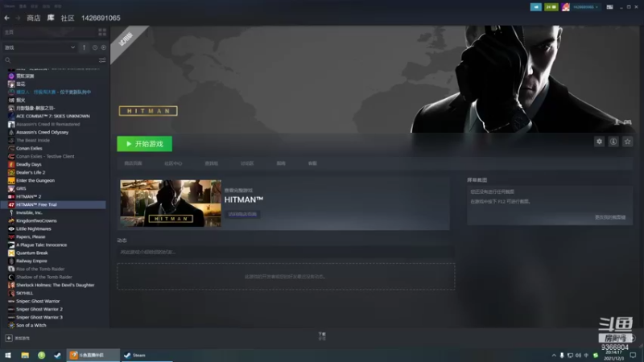Click the Steam taskbar window button
Image resolution: width=644 pixels, height=362 pixels.
[x=147, y=355]
